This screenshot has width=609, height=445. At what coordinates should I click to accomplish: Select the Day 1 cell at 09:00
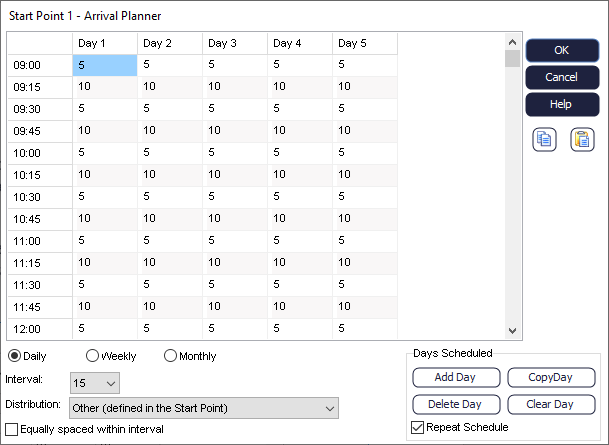[x=105, y=65]
